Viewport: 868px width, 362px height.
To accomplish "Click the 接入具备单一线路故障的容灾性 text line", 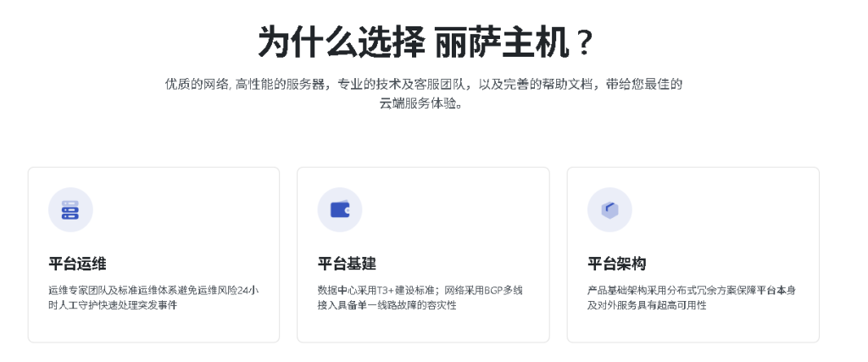I will [x=387, y=305].
